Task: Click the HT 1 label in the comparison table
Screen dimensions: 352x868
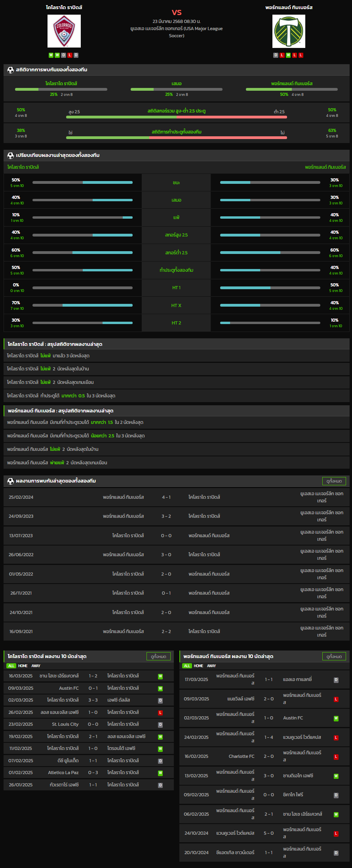Action: click(177, 288)
